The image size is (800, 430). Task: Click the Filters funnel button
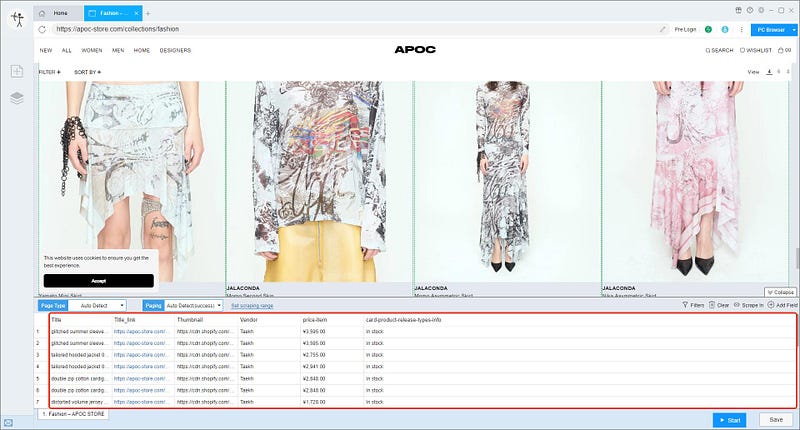click(693, 305)
